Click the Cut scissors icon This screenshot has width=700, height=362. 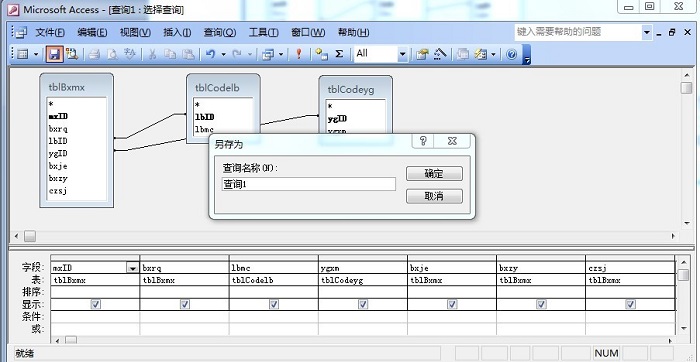point(153,54)
